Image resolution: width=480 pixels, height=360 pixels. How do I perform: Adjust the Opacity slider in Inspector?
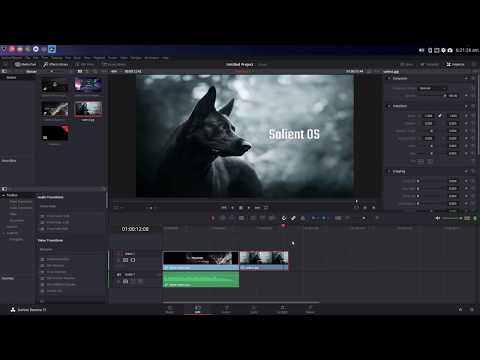tap(432, 96)
